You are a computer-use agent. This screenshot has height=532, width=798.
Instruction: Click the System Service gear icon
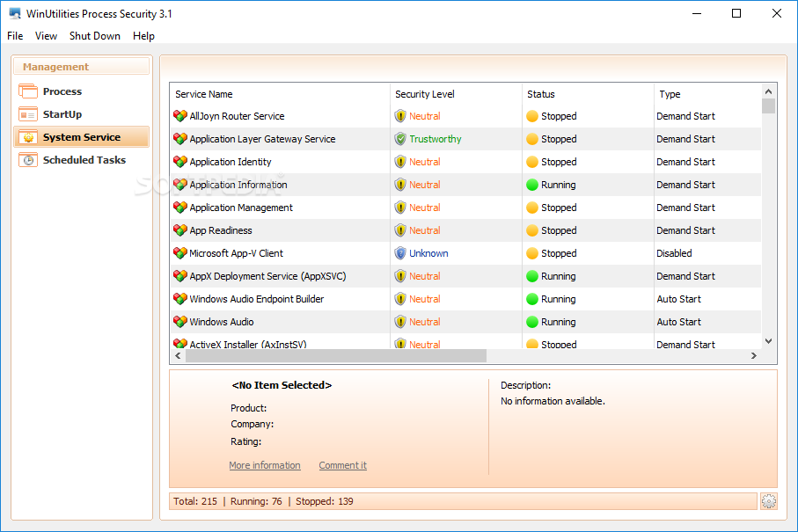28,137
